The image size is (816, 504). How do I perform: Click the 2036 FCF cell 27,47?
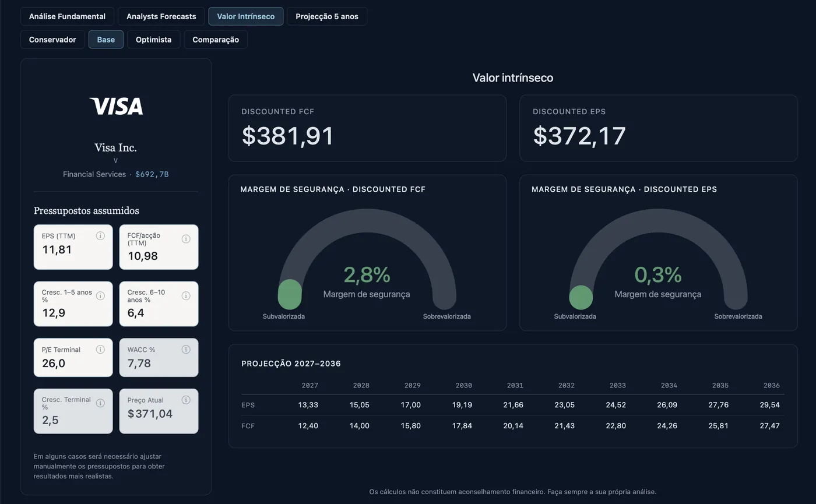click(769, 426)
